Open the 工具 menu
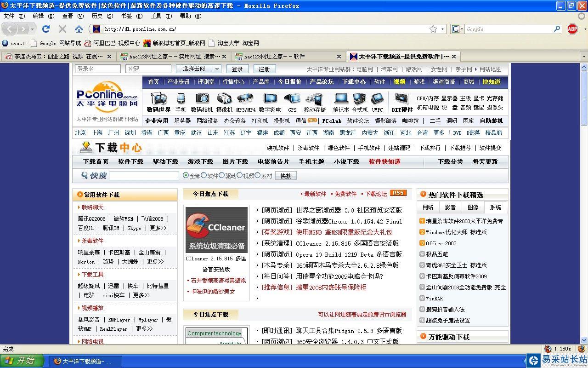This screenshot has height=368, width=588. coord(162,16)
